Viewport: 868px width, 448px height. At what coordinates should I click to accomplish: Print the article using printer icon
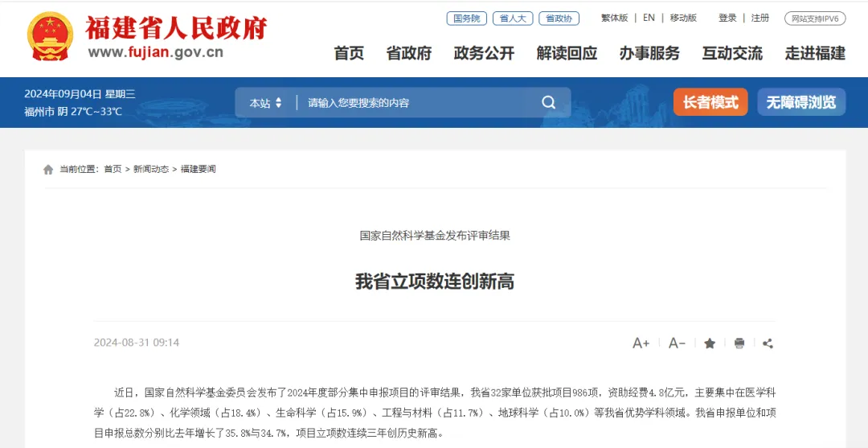tap(739, 343)
